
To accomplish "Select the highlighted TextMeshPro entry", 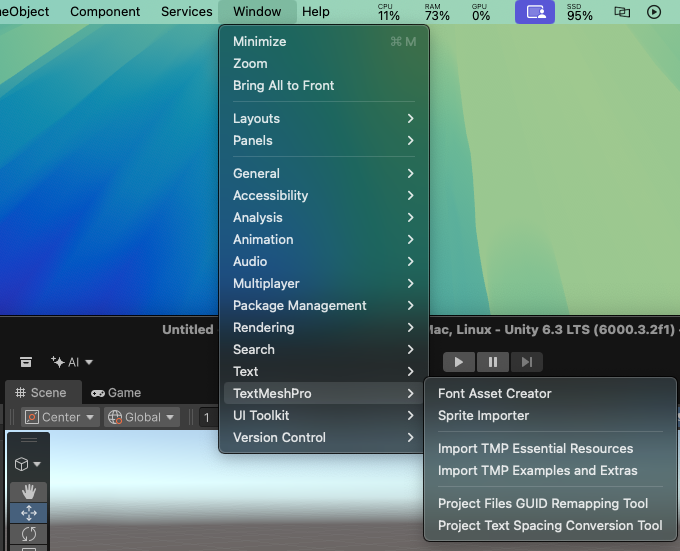I will (324, 394).
